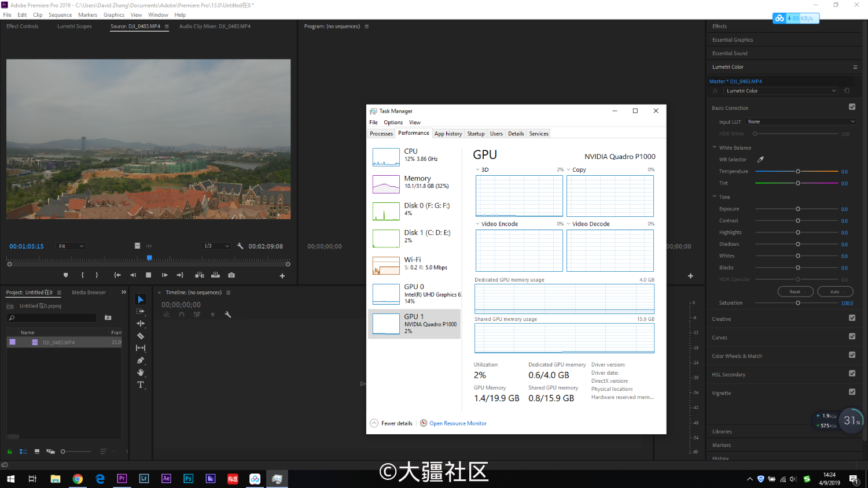Switch to App history tab in Task Manager
Image resolution: width=868 pixels, height=488 pixels.
[448, 134]
